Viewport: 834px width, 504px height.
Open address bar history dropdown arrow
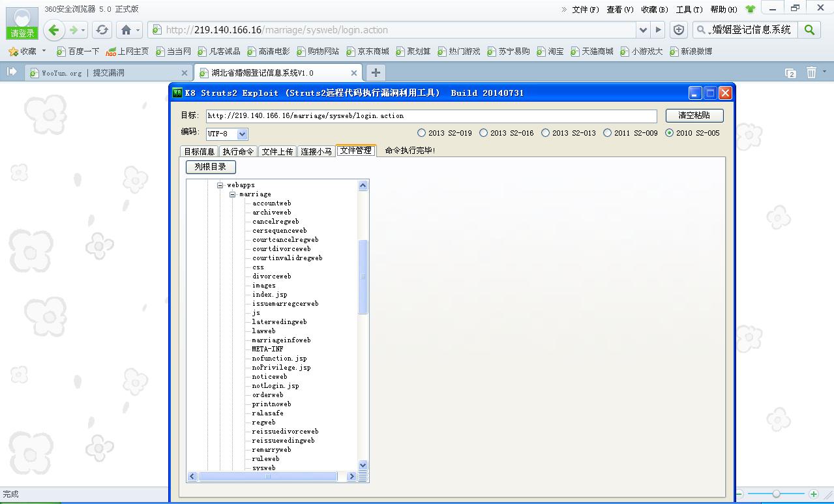coord(644,30)
